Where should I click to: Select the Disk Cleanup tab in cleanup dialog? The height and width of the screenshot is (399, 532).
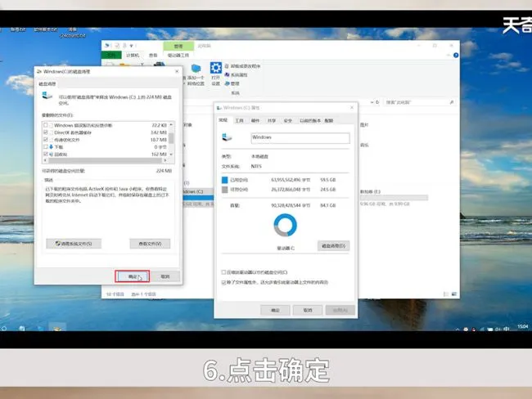point(47,83)
